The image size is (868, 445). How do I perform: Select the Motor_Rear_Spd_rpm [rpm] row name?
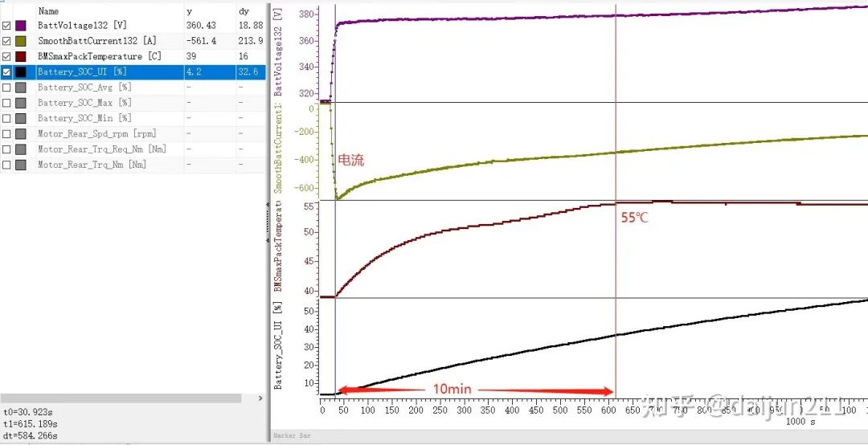click(97, 134)
